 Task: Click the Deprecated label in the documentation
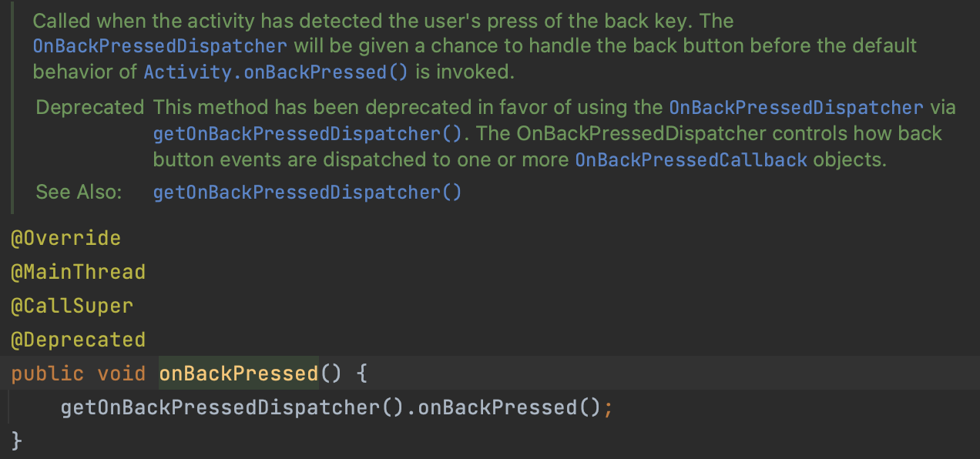tap(89, 107)
